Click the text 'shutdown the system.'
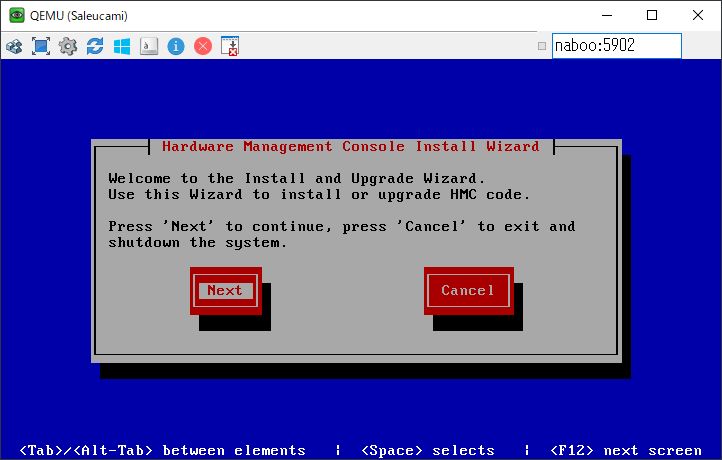Viewport: 722px width, 460px height. pyautogui.click(x=198, y=242)
